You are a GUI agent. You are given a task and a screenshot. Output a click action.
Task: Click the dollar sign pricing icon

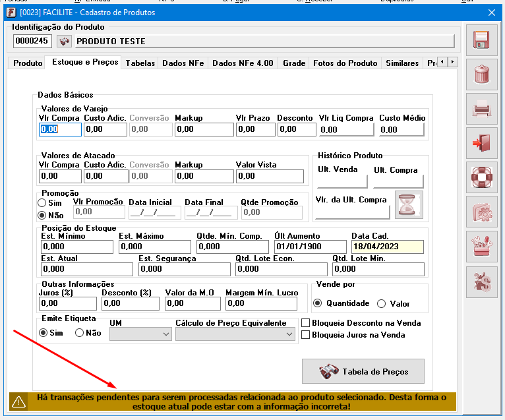coord(481,282)
